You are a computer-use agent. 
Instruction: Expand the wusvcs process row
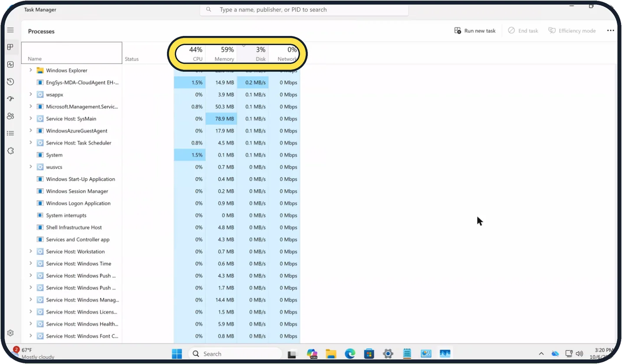click(x=30, y=167)
